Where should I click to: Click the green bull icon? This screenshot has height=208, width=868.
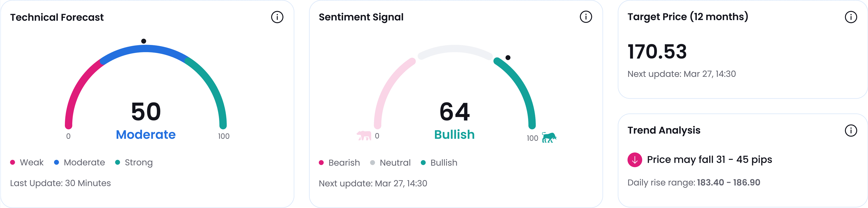click(549, 137)
